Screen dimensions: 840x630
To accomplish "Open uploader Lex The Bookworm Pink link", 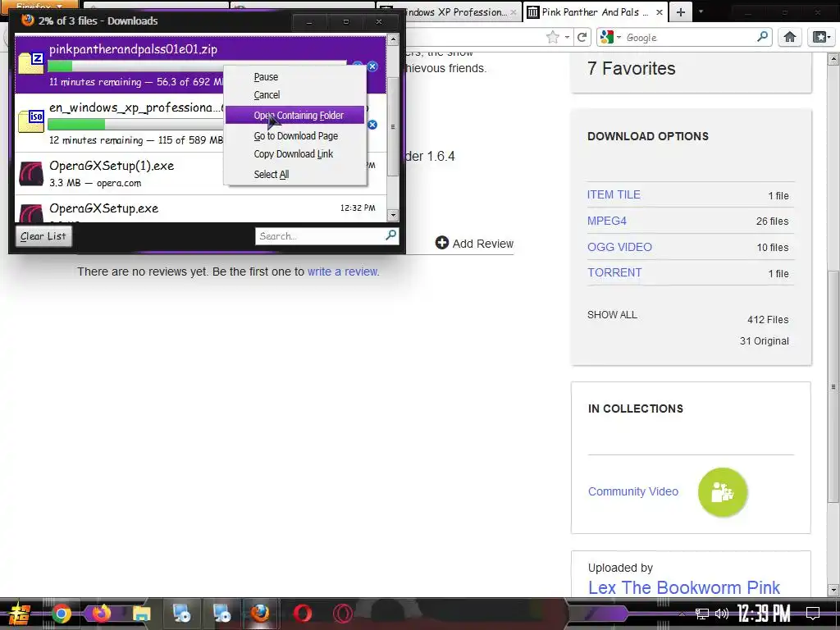I will tap(684, 587).
